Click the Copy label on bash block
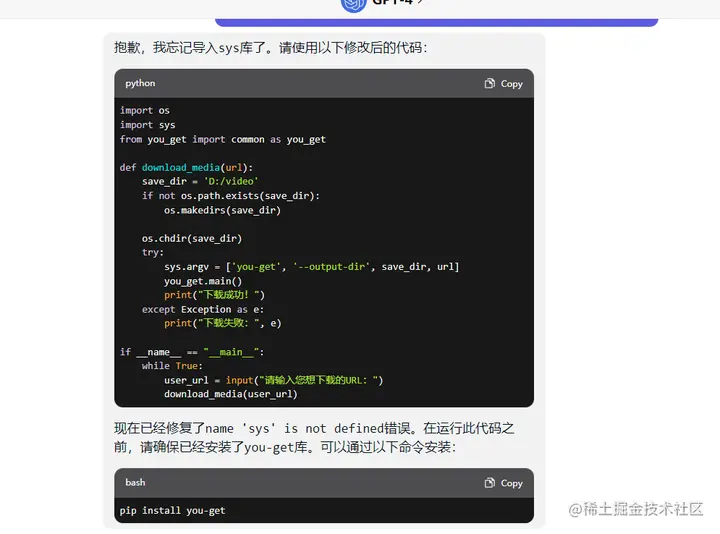 [512, 483]
